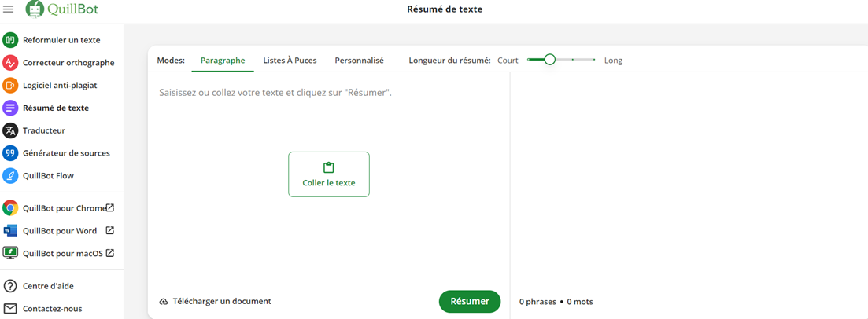This screenshot has width=868, height=319.
Task: Open QuillBot pour Word link
Action: coord(58,230)
